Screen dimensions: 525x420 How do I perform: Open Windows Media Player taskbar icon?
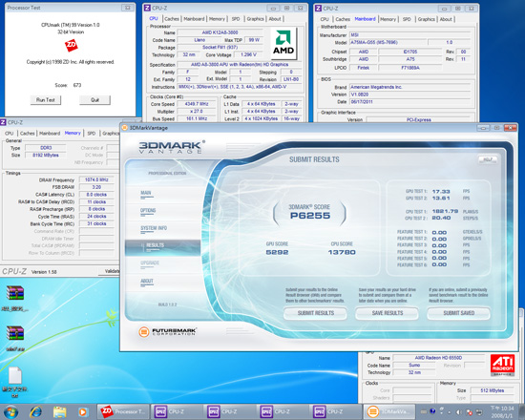pos(83,412)
